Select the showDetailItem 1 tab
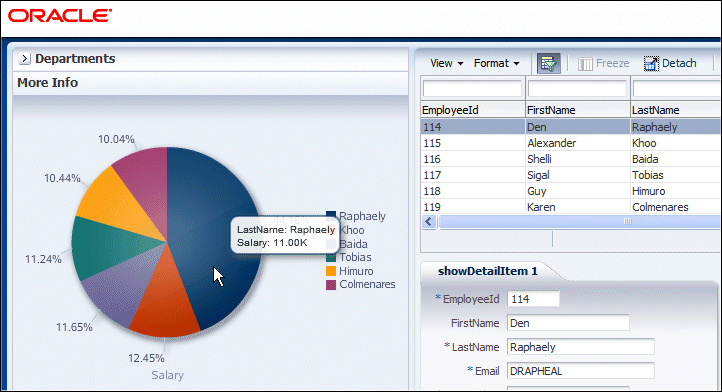Image resolution: width=722 pixels, height=392 pixels. tap(488, 271)
